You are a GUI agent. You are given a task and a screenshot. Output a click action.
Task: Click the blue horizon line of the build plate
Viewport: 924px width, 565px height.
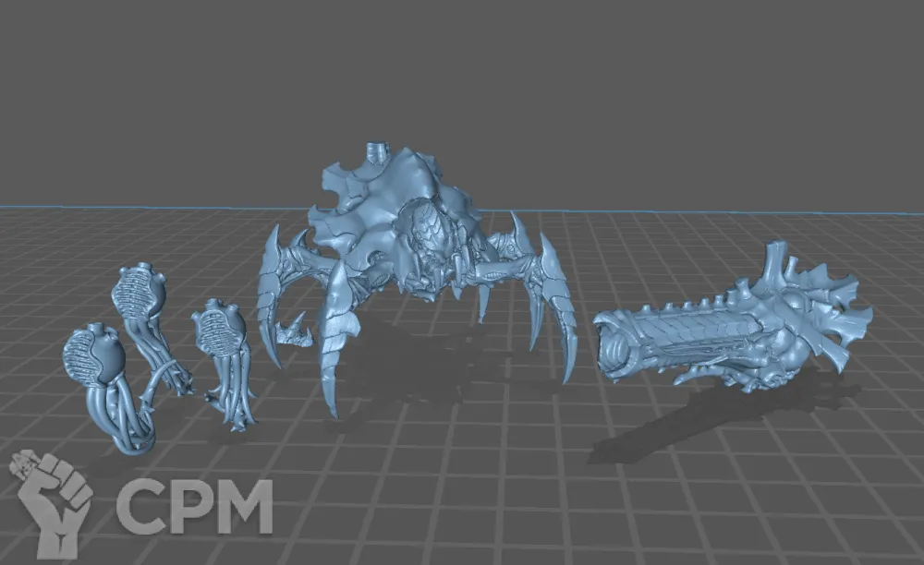(139, 206)
